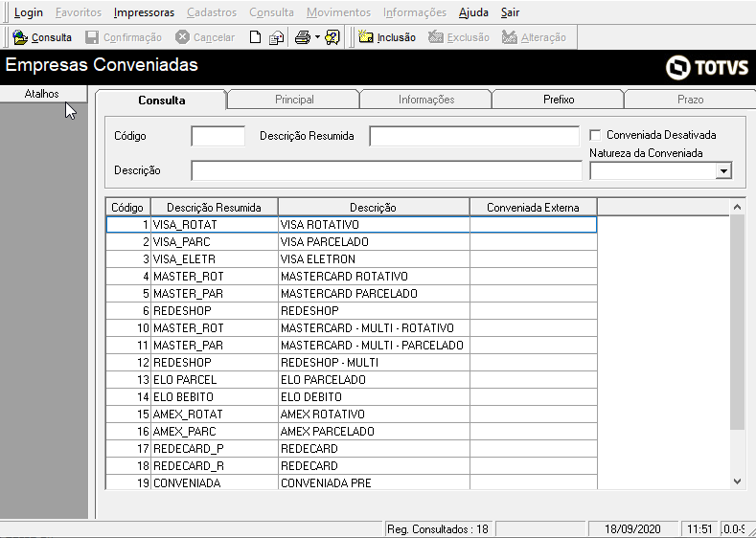
Task: Click the Inclusão toolbar button
Action: point(387,37)
